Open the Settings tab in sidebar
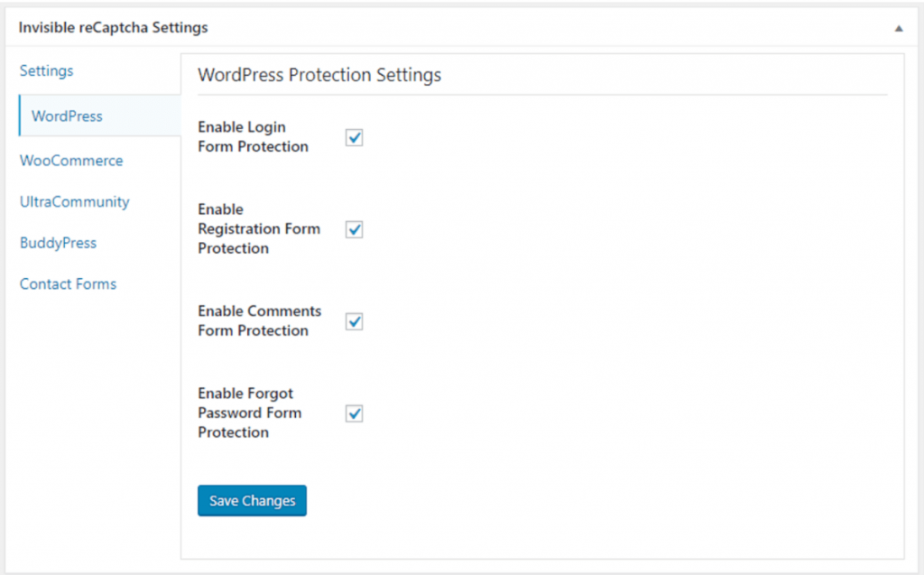Image resolution: width=924 pixels, height=575 pixels. tap(47, 70)
